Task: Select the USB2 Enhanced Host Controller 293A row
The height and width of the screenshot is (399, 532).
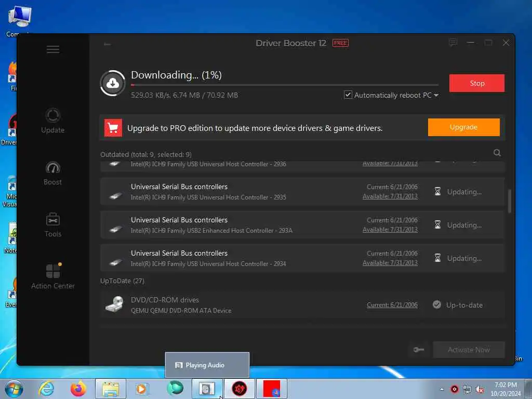Action: click(302, 225)
